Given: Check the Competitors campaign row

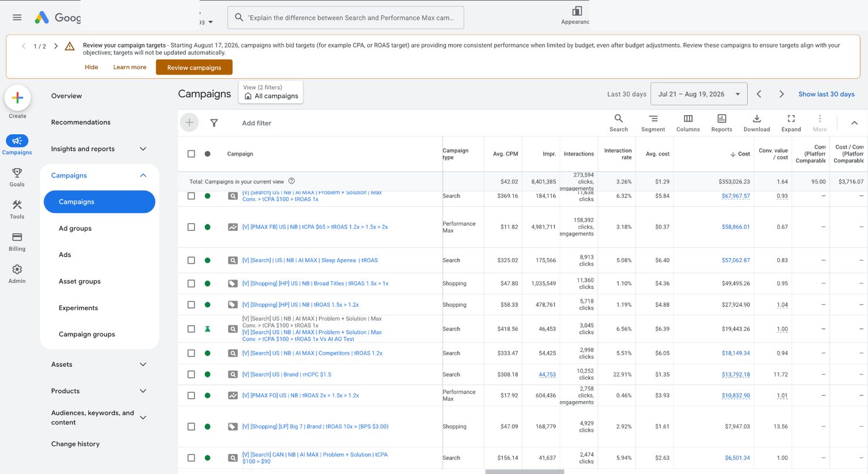Looking at the screenshot, I should 191,353.
